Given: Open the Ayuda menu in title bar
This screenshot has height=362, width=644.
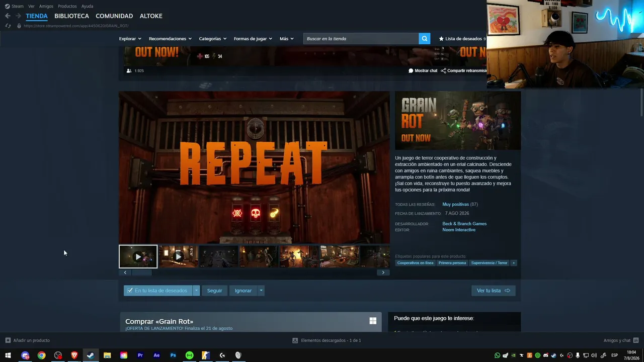Looking at the screenshot, I should click(x=88, y=6).
